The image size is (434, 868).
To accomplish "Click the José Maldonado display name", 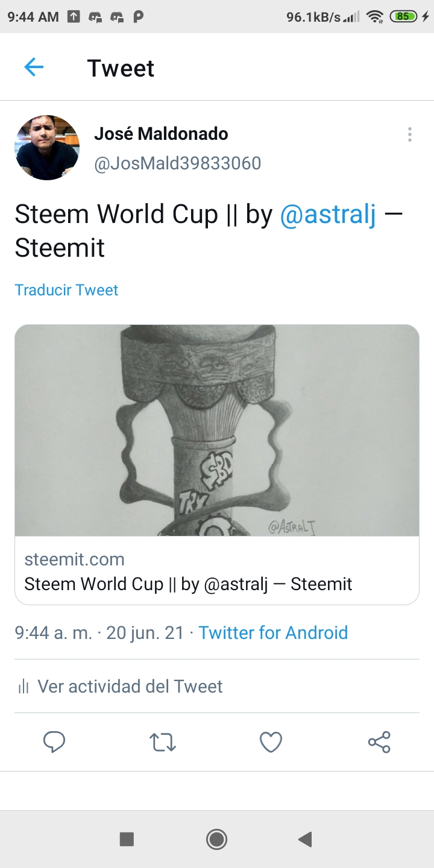I will [x=161, y=134].
